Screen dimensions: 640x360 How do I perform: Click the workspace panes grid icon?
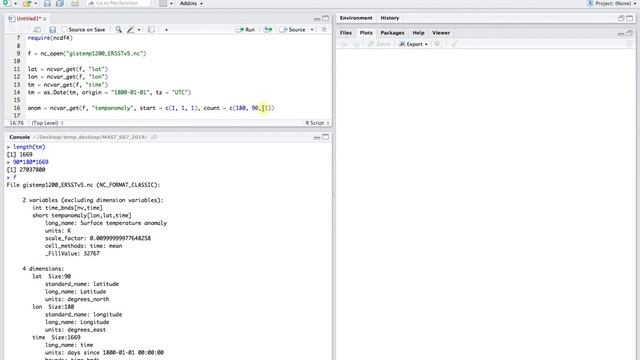[x=163, y=3]
